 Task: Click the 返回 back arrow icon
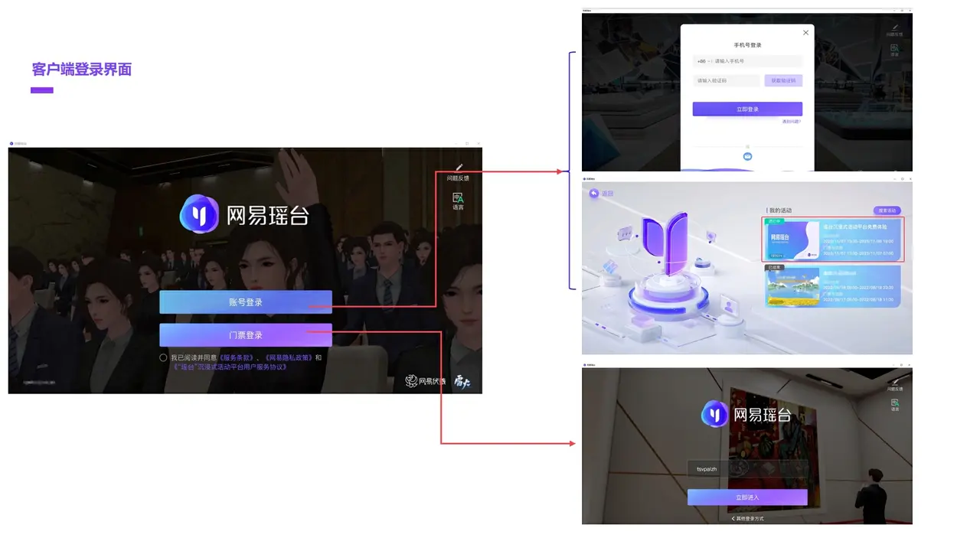coord(593,194)
